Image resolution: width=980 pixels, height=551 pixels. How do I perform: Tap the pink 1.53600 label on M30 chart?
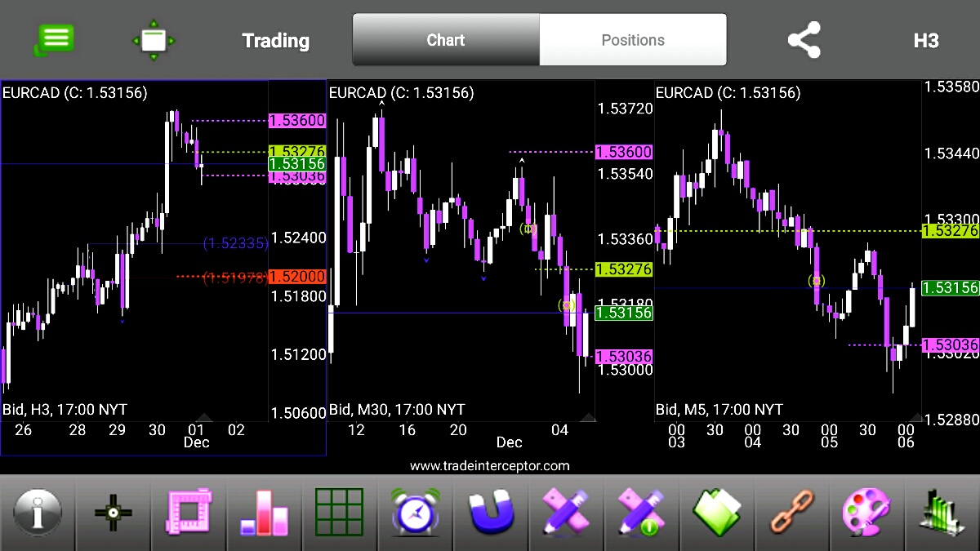624,152
